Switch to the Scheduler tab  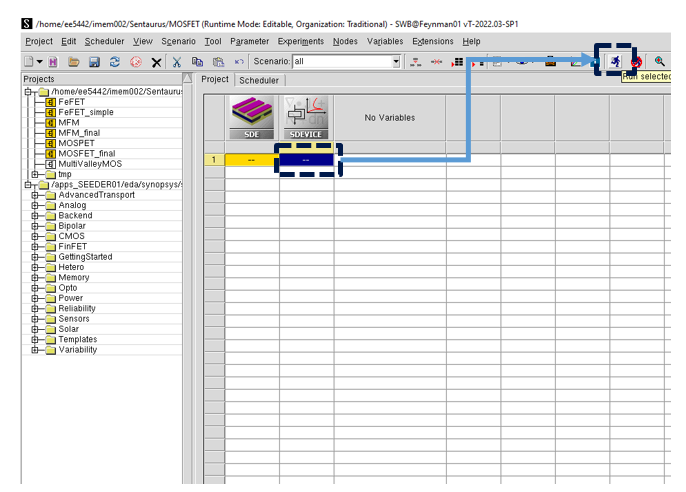click(x=259, y=80)
